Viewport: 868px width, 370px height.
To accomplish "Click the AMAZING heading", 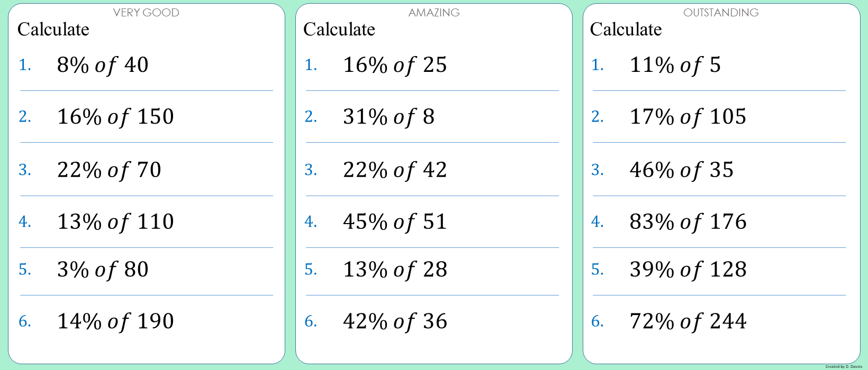I will [x=434, y=13].
